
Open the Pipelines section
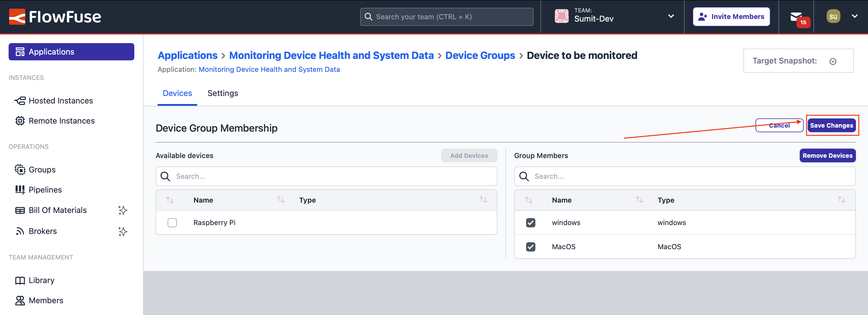[45, 189]
